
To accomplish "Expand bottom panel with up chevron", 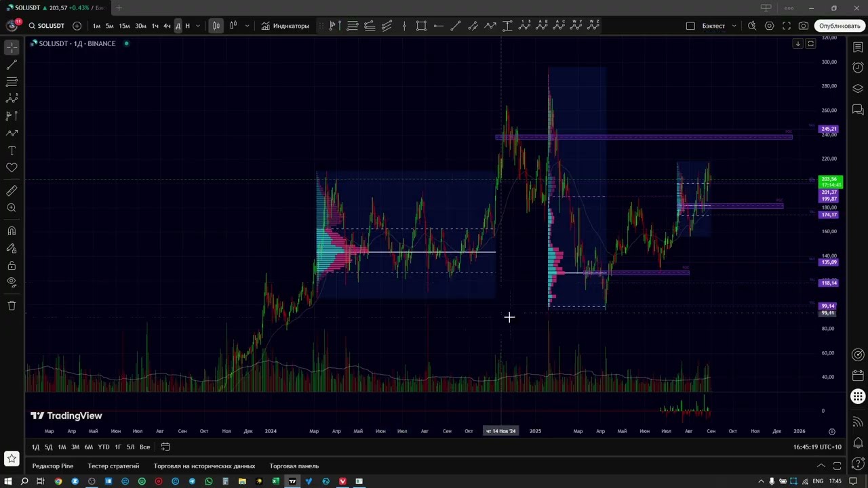I will (821, 466).
